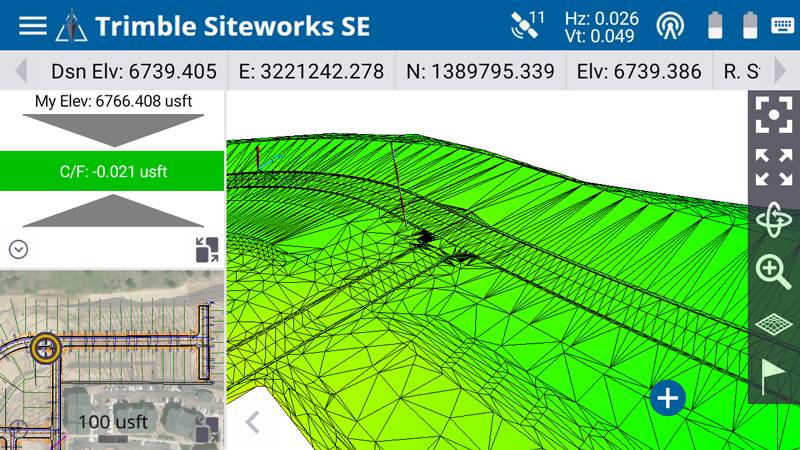Open the GNSS satellite status icon
Image resolution: width=800 pixels, height=450 pixels.
(x=528, y=24)
